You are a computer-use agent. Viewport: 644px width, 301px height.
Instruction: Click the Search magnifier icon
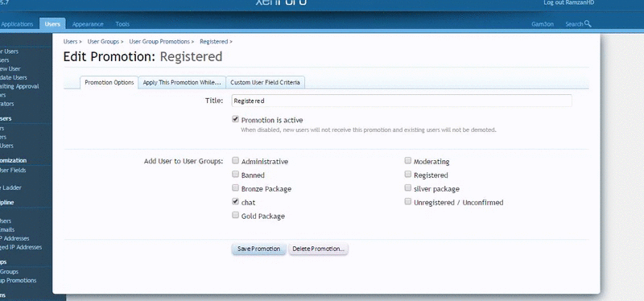click(x=588, y=24)
